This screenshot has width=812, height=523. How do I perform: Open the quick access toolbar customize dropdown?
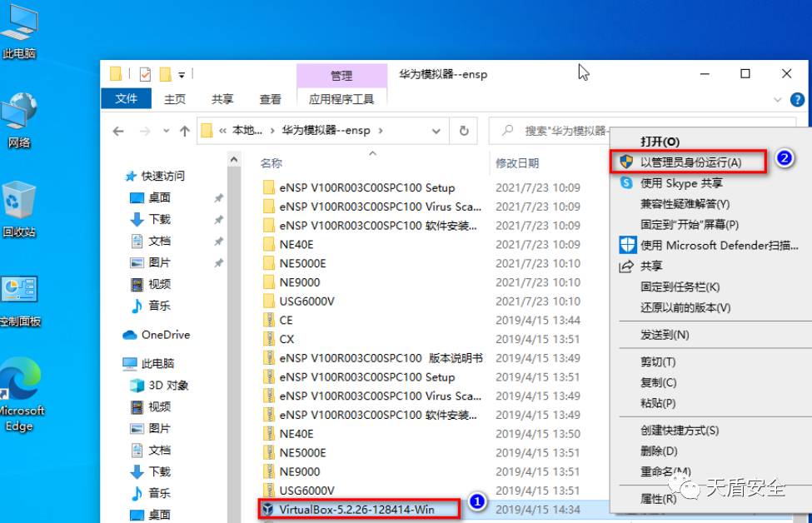click(x=182, y=75)
